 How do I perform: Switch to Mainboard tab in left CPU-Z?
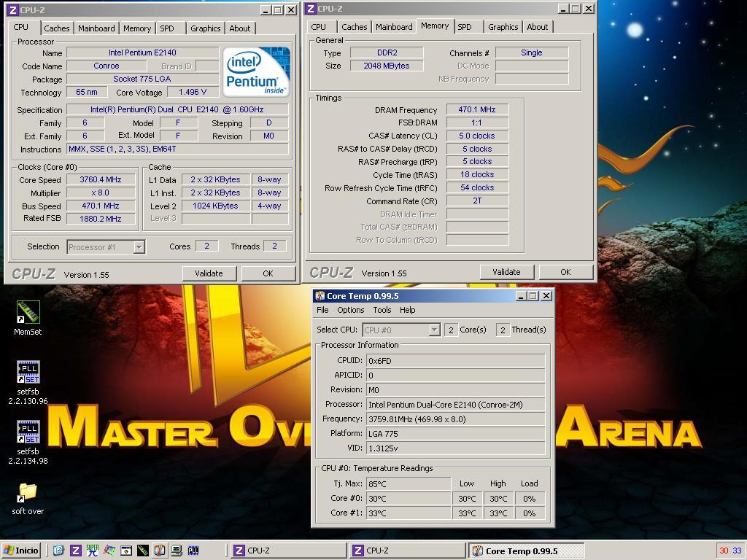tap(96, 28)
